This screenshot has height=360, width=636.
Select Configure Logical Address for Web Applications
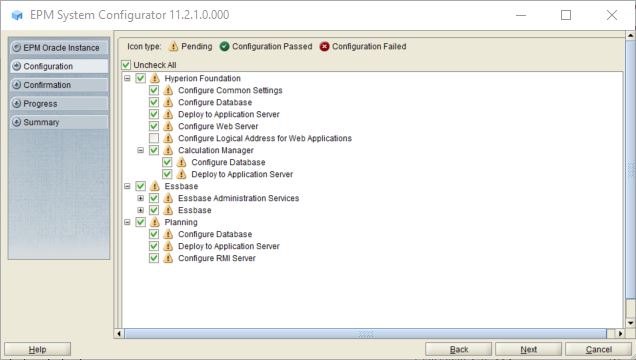(x=265, y=138)
